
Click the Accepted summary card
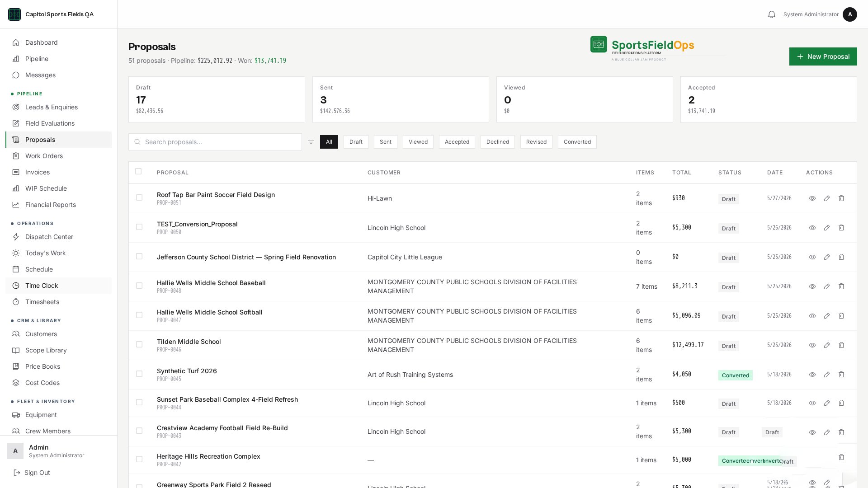(769, 99)
